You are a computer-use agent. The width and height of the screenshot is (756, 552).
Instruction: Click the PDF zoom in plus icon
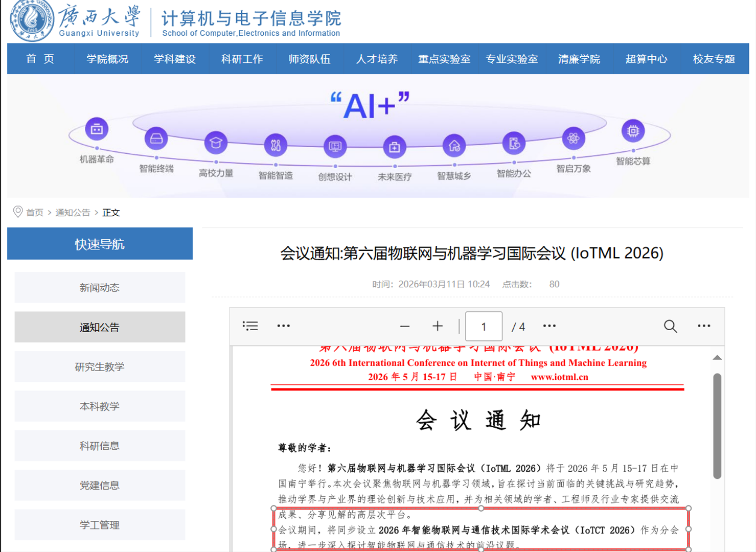pos(438,326)
